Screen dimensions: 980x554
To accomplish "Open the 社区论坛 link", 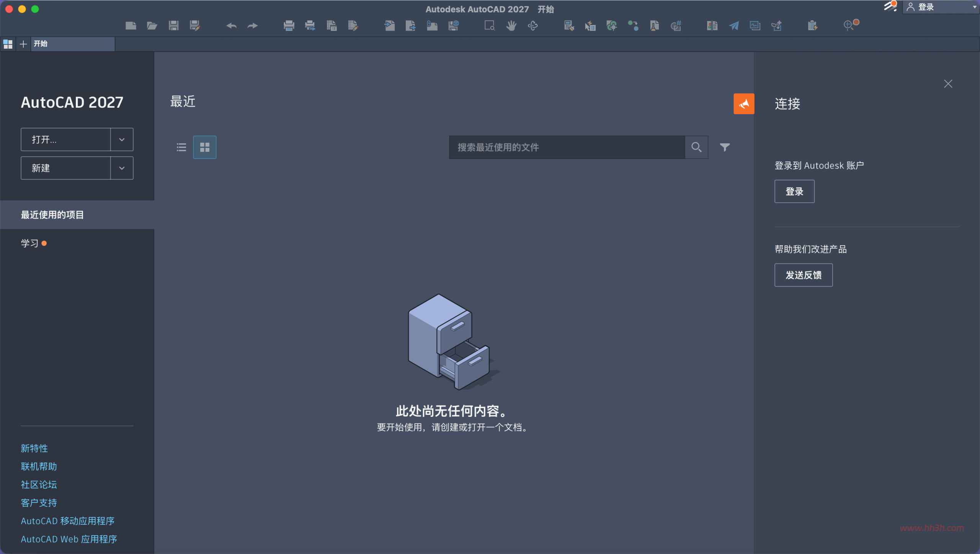I will coord(39,485).
